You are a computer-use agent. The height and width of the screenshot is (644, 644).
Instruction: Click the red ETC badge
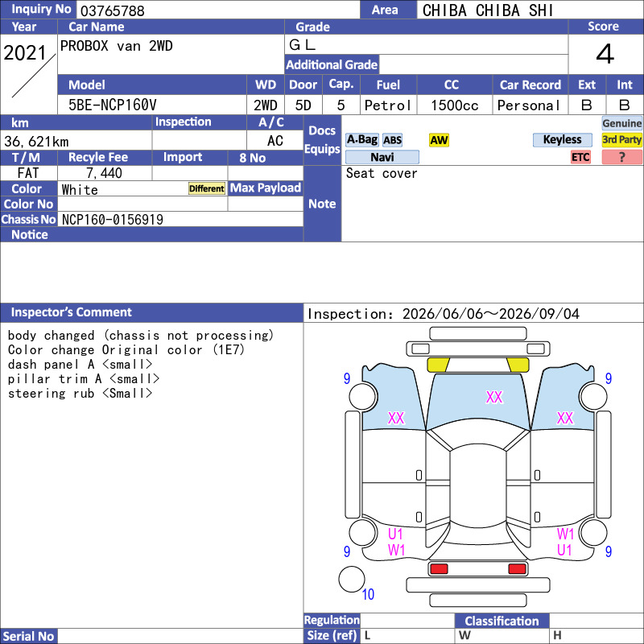point(580,157)
